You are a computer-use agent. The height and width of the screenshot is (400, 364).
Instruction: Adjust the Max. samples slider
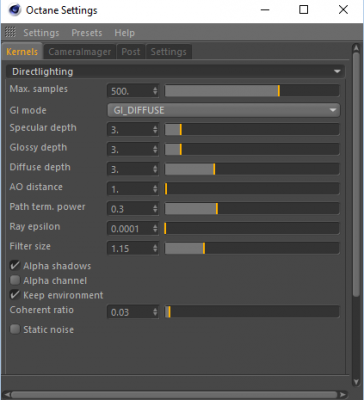(x=252, y=91)
